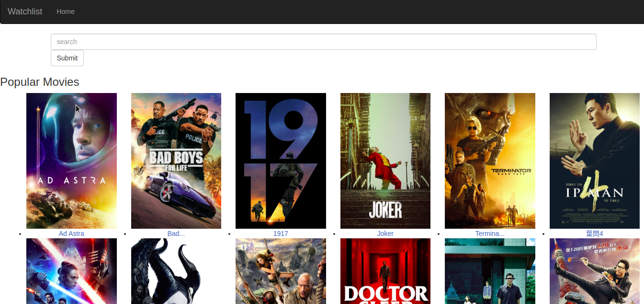
Task: Select the 1917 movie poster
Action: pyautogui.click(x=281, y=161)
